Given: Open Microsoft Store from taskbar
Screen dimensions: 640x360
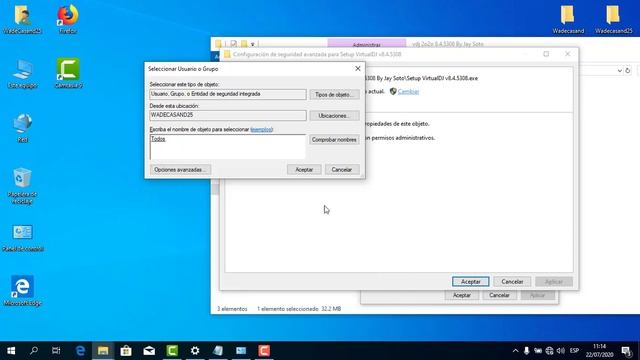Looking at the screenshot, I should click(126, 351).
